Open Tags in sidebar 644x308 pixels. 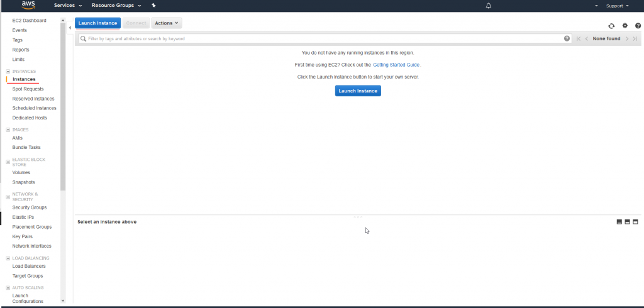click(17, 40)
